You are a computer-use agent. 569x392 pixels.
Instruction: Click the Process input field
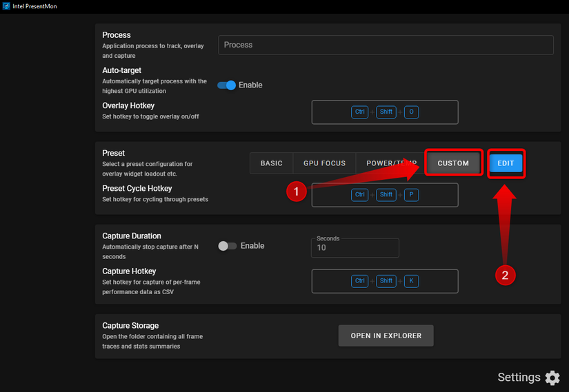pos(386,45)
